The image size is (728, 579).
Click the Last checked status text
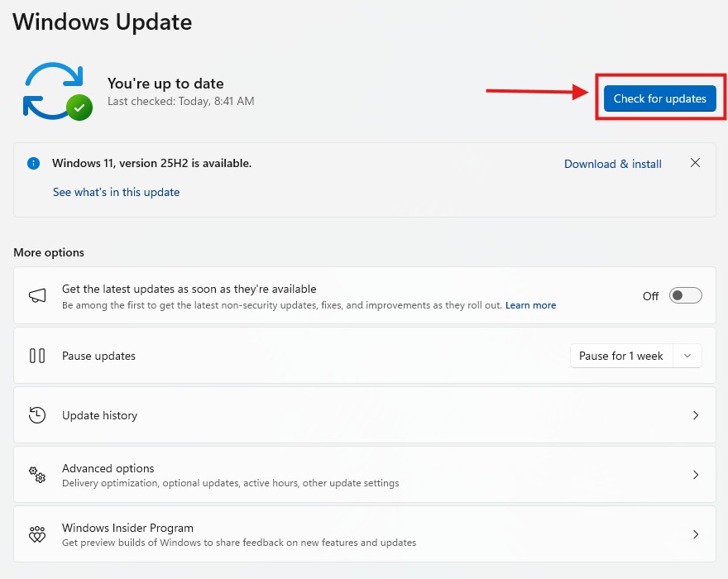[180, 102]
